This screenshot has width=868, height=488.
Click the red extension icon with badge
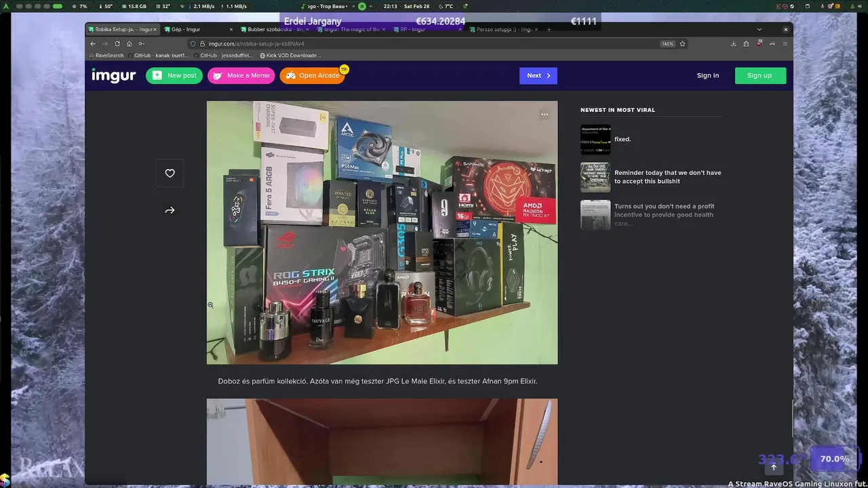tap(759, 43)
